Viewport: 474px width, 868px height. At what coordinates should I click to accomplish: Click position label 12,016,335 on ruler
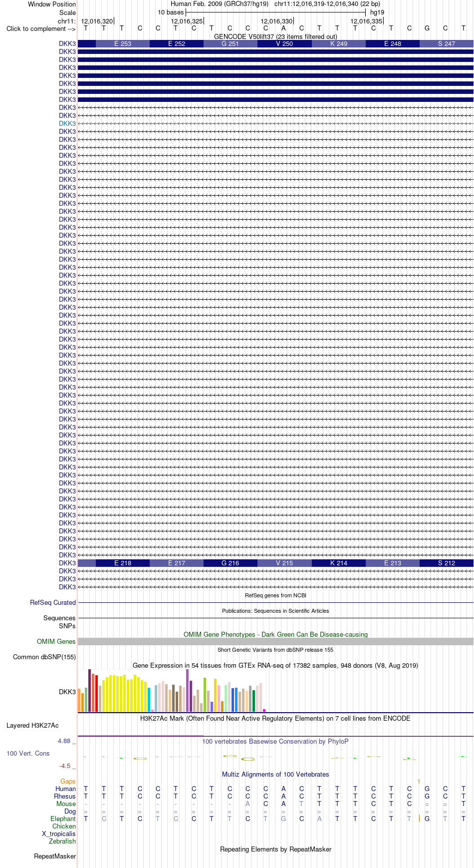[x=366, y=21]
